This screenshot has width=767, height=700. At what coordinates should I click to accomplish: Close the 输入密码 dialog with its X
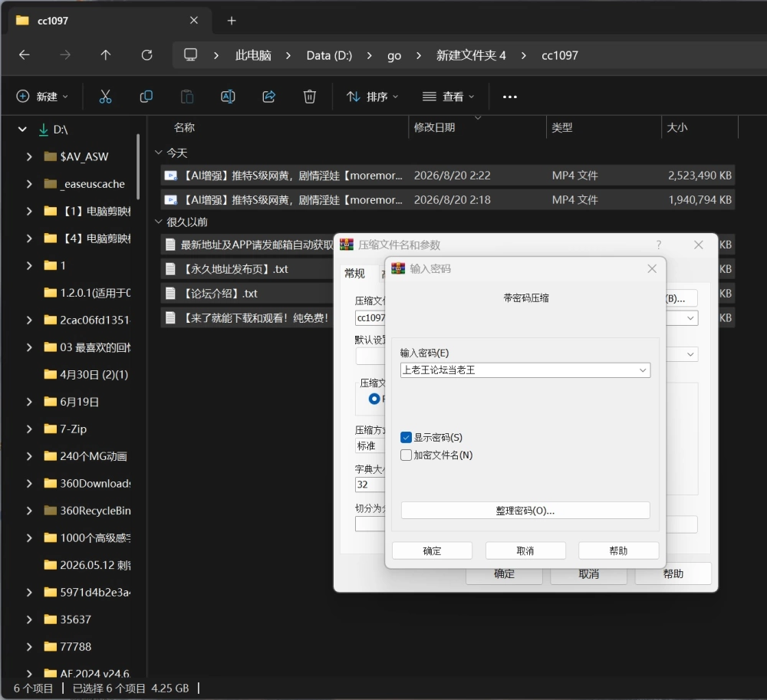[x=651, y=268]
